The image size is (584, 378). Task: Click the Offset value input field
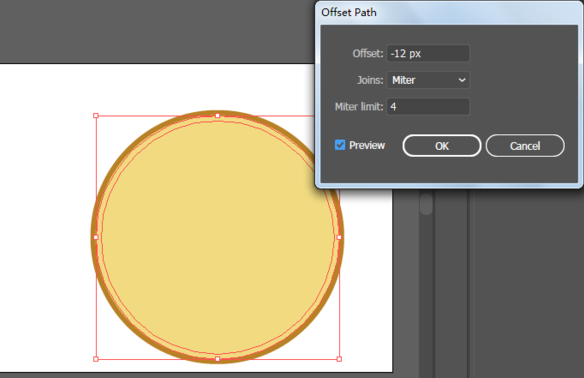tap(428, 54)
